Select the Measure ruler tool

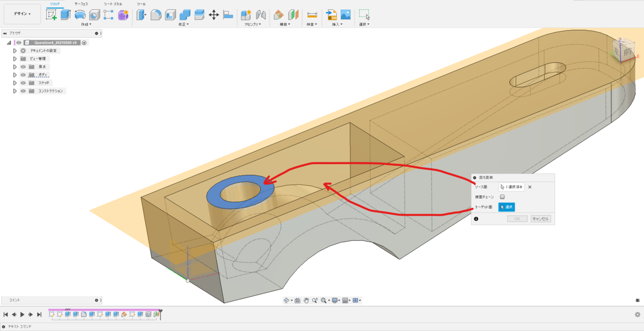coord(312,15)
